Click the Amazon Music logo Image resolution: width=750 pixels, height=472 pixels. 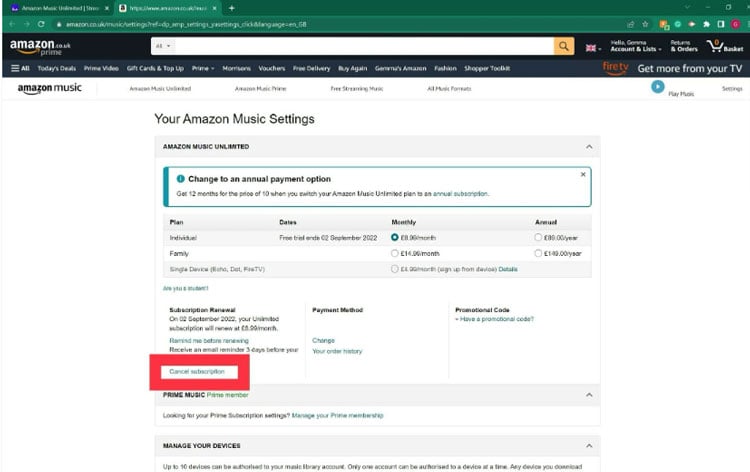tap(50, 88)
